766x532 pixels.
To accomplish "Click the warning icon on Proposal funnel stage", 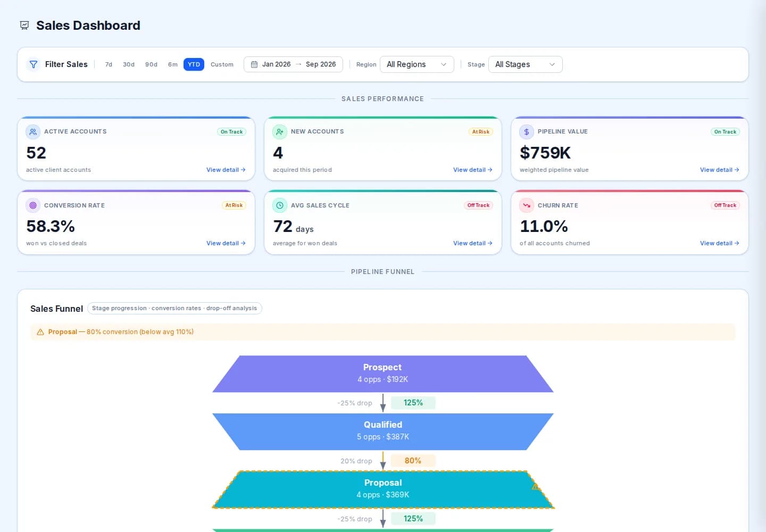I will pyautogui.click(x=536, y=487).
